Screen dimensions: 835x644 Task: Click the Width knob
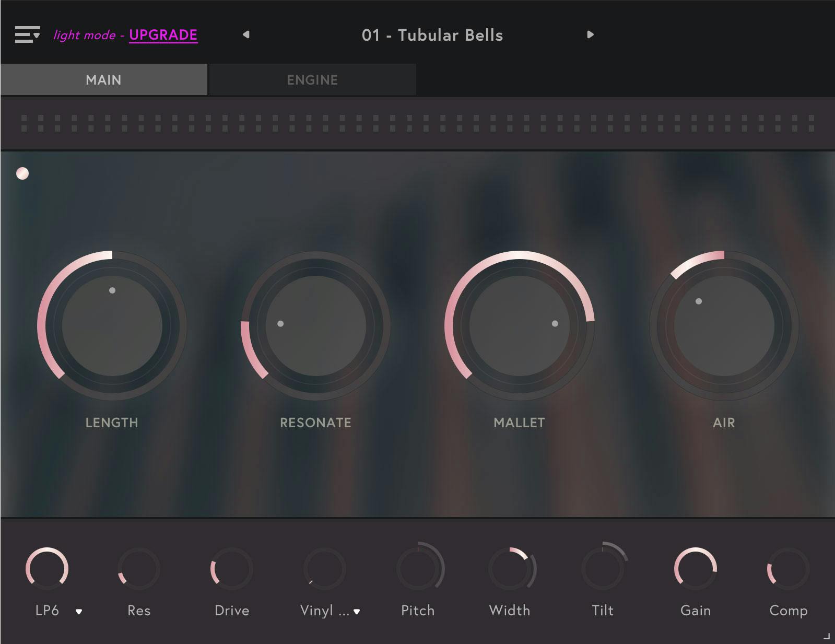tap(510, 569)
